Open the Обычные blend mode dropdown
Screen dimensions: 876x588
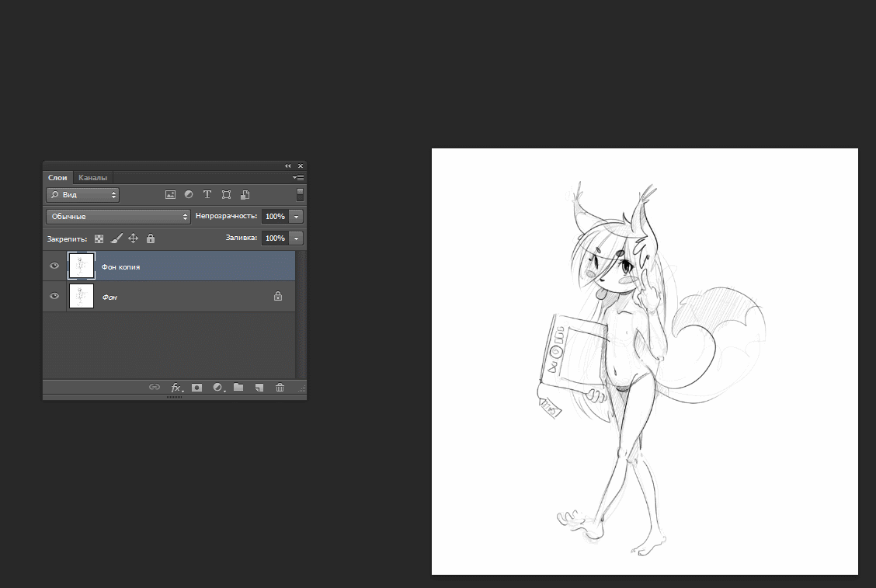(x=119, y=216)
